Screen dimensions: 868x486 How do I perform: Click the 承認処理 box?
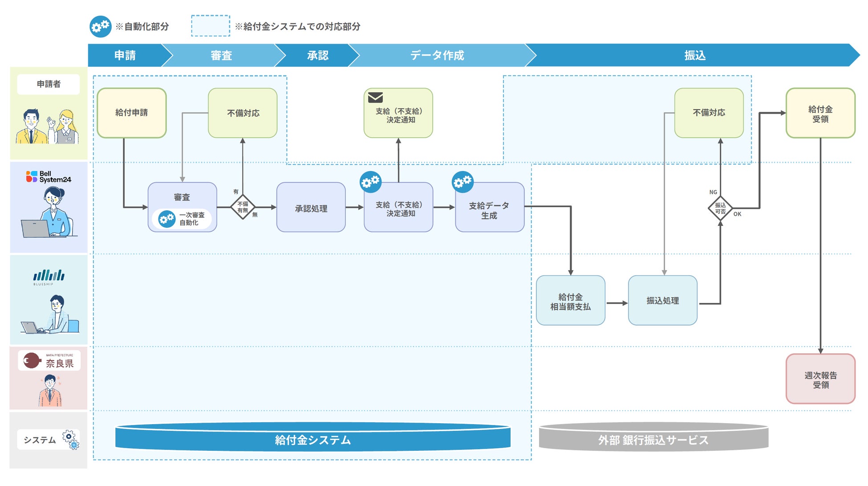pyautogui.click(x=311, y=208)
